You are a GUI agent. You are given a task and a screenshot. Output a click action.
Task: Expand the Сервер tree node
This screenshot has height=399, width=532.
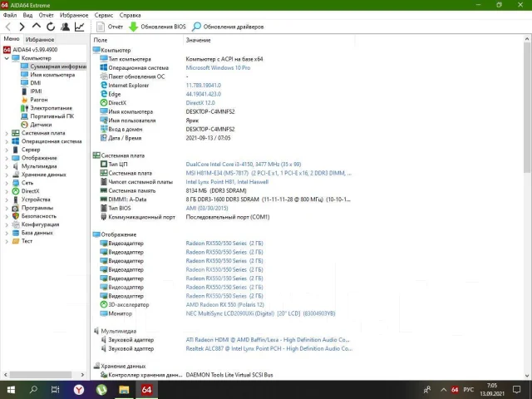click(x=7, y=150)
